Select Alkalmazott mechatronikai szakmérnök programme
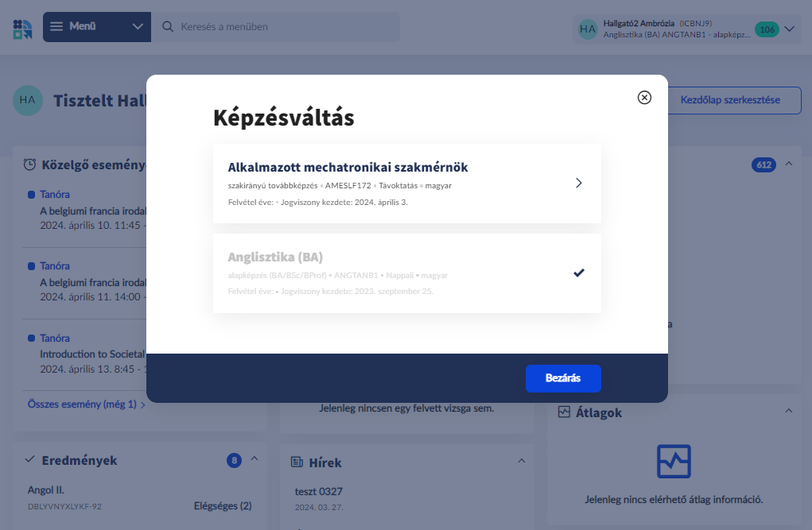This screenshot has height=530, width=812. [x=406, y=184]
